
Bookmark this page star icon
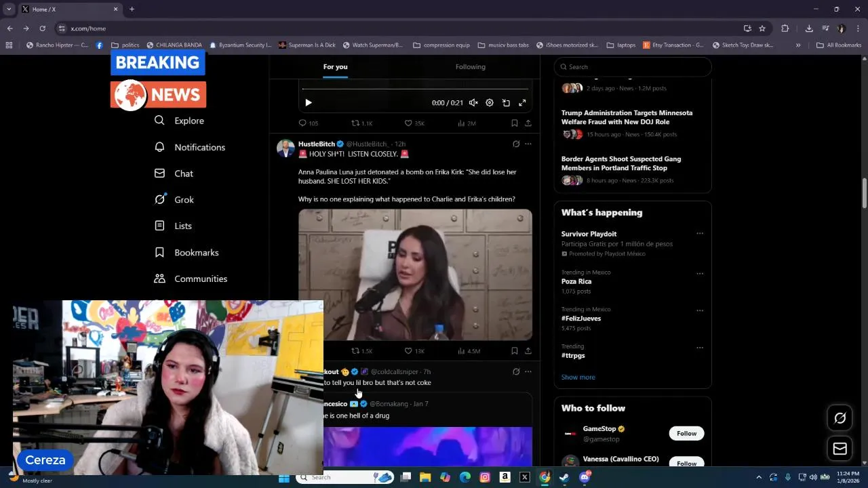point(762,28)
